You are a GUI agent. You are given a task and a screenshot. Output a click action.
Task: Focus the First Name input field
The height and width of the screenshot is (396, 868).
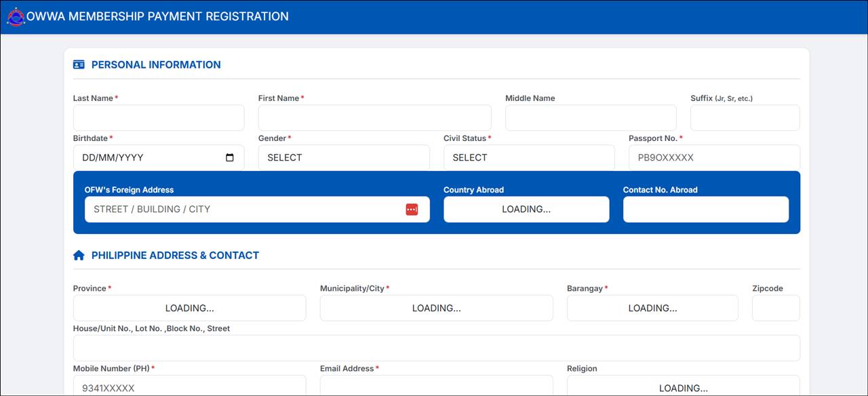coord(375,118)
